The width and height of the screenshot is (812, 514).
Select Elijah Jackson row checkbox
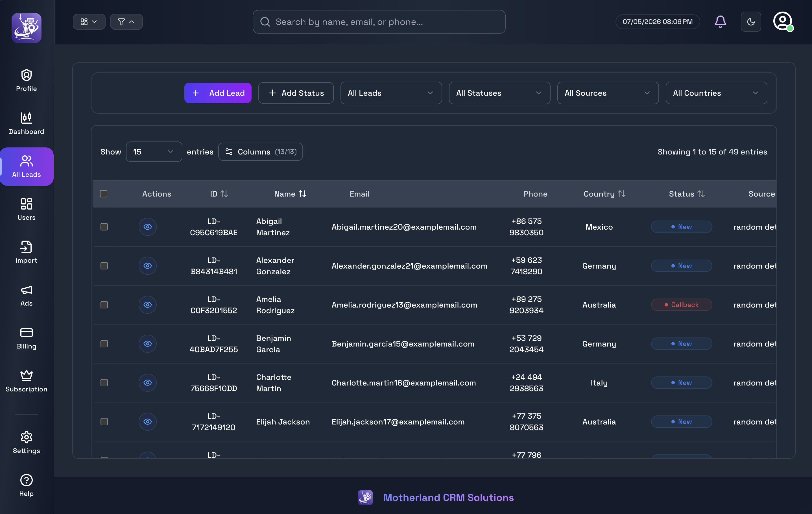(x=104, y=422)
